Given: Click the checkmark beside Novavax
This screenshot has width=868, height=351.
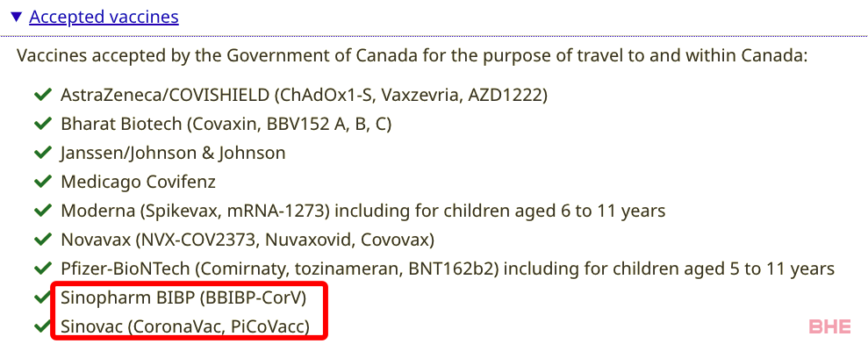Looking at the screenshot, I should pyautogui.click(x=43, y=240).
